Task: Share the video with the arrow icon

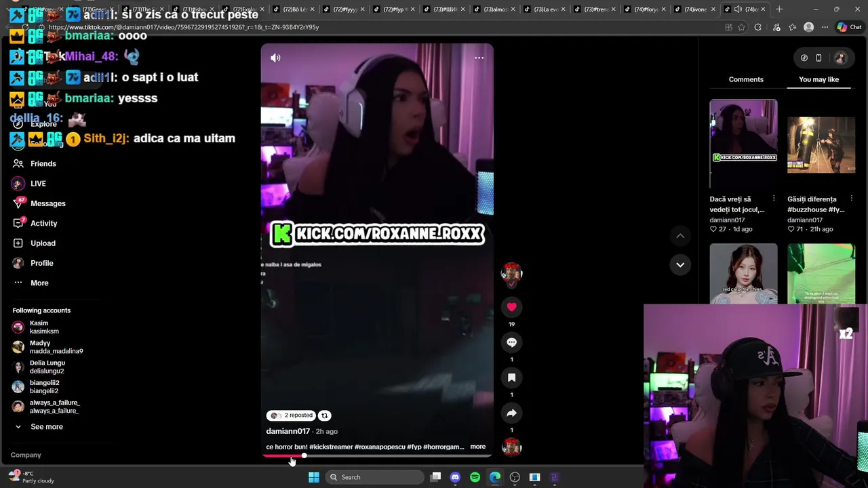Action: (x=511, y=413)
